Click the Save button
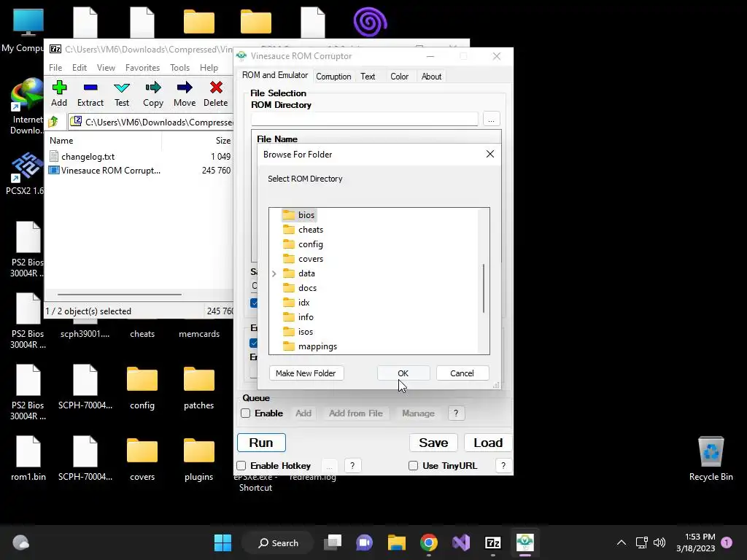 [433, 443]
